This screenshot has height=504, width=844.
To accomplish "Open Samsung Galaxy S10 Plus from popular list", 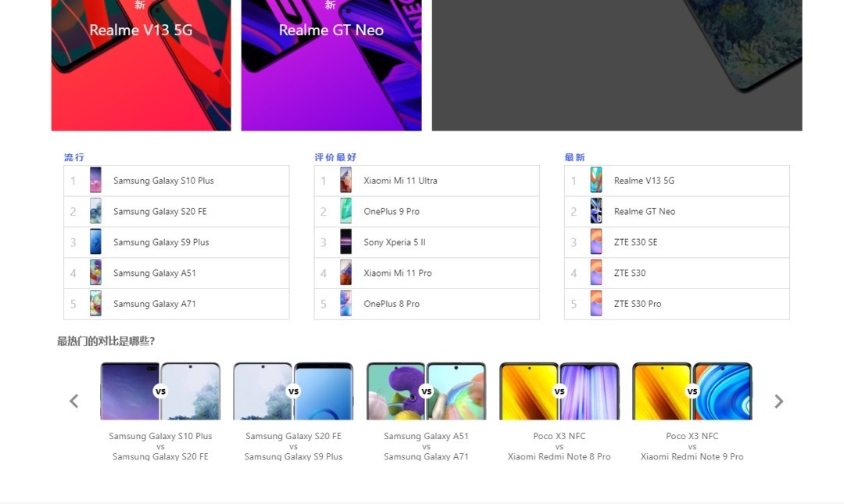I will point(163,181).
